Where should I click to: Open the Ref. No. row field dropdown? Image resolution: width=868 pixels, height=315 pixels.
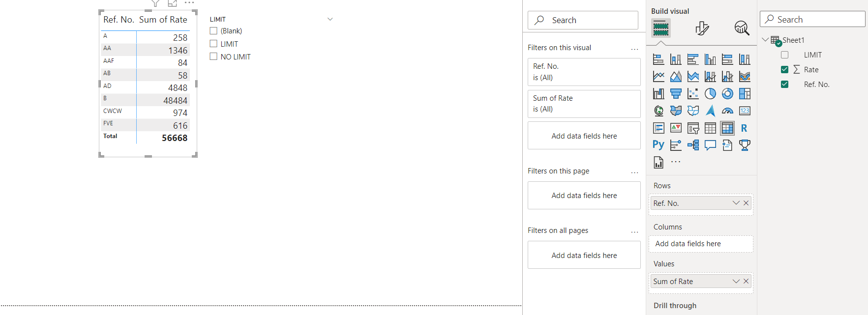tap(736, 203)
